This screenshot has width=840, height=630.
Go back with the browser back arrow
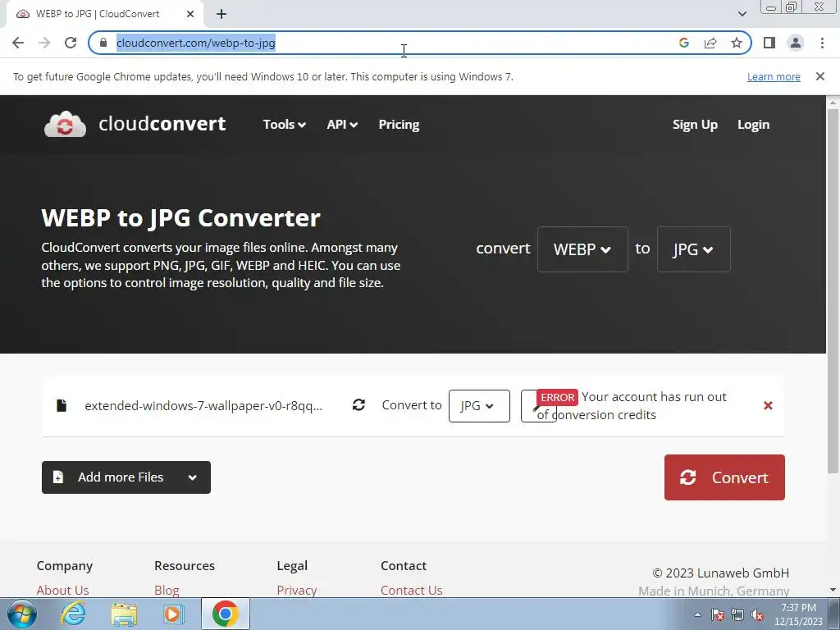coord(18,43)
